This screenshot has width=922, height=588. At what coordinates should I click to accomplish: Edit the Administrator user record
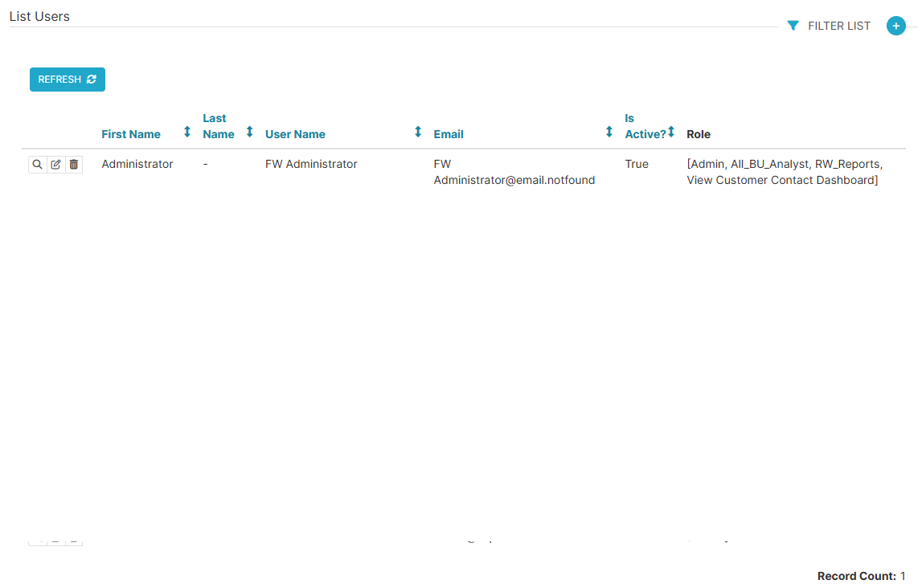(x=55, y=165)
